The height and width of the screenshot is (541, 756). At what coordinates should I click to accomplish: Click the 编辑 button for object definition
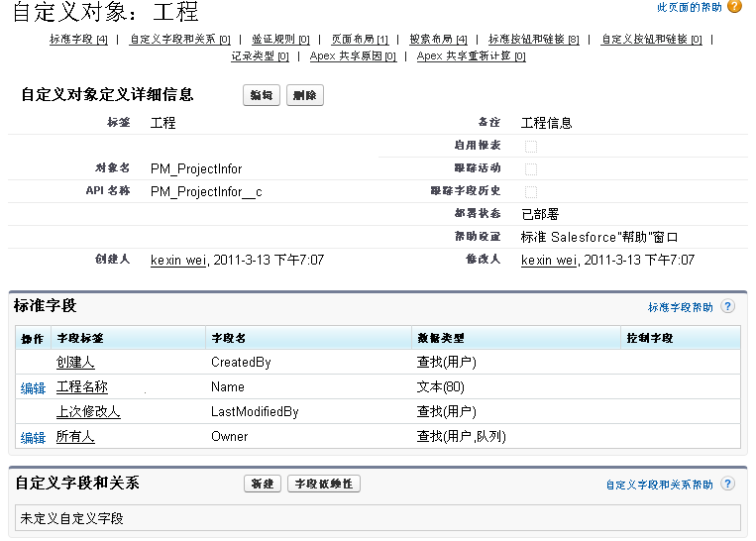(262, 95)
